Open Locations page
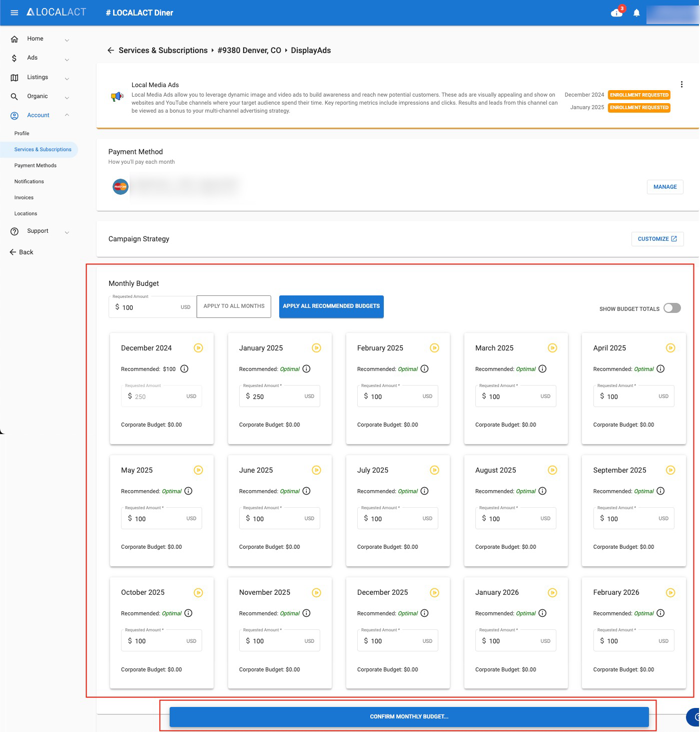The width and height of the screenshot is (700, 732). click(26, 213)
